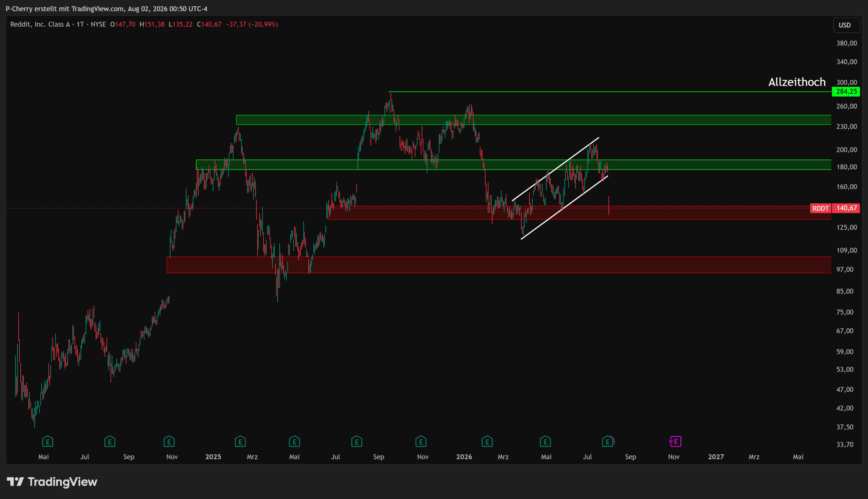
Task: Open earnings marker between Jul and Sep 2026
Action: (608, 441)
